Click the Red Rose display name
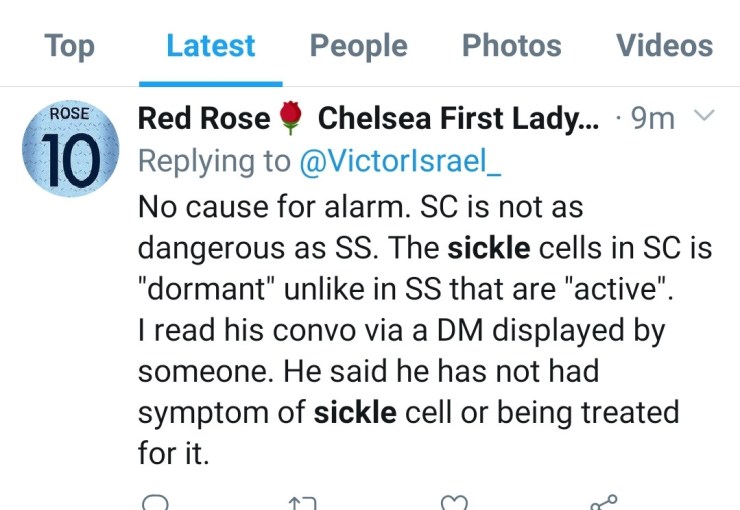The width and height of the screenshot is (740, 510). coord(203,120)
